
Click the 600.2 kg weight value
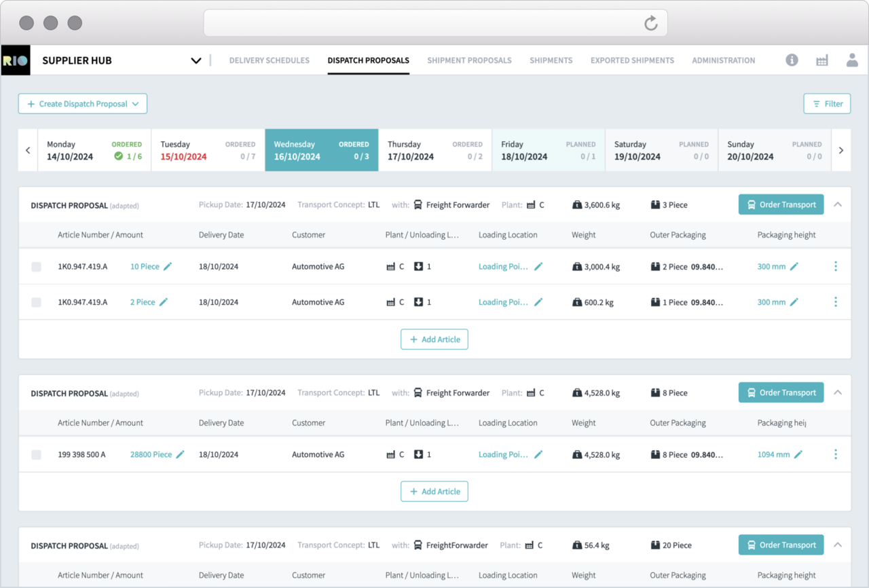click(599, 303)
